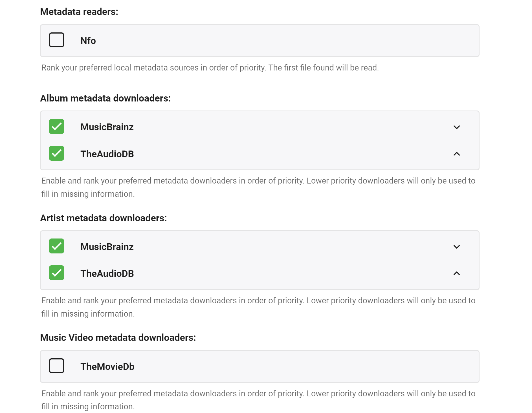
Task: Move Artist TheAudioDB up in priority
Action: (456, 273)
